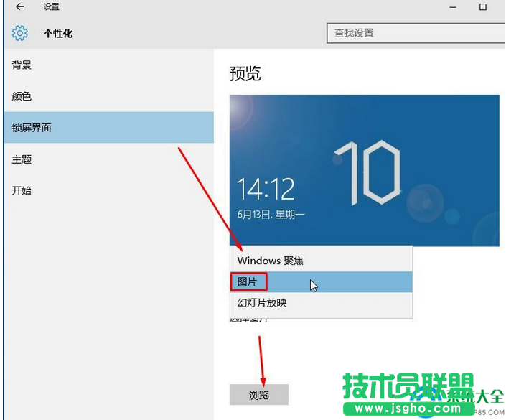Go to the 主题 settings
The width and height of the screenshot is (506, 420).
pos(22,159)
